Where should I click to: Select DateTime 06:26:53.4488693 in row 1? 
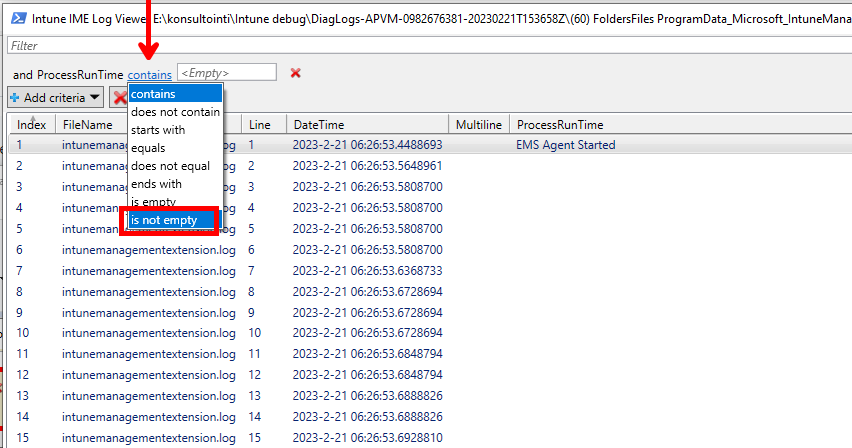[367, 145]
